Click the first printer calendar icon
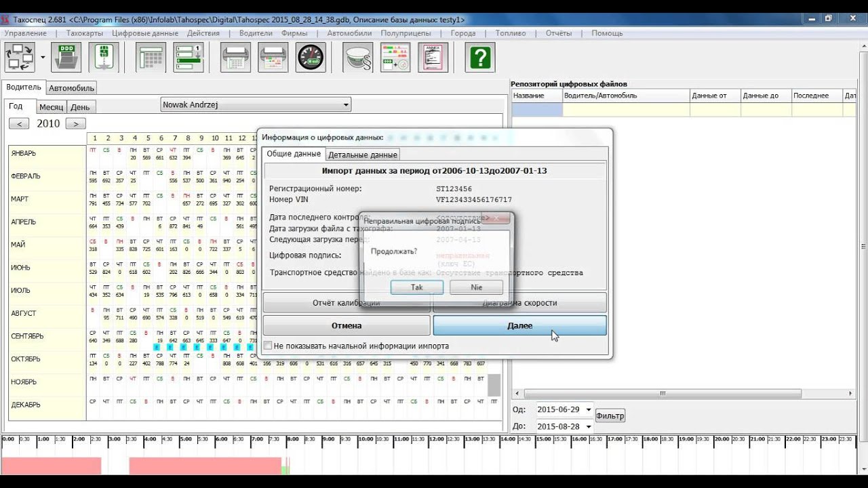The image size is (868, 488). [x=236, y=57]
